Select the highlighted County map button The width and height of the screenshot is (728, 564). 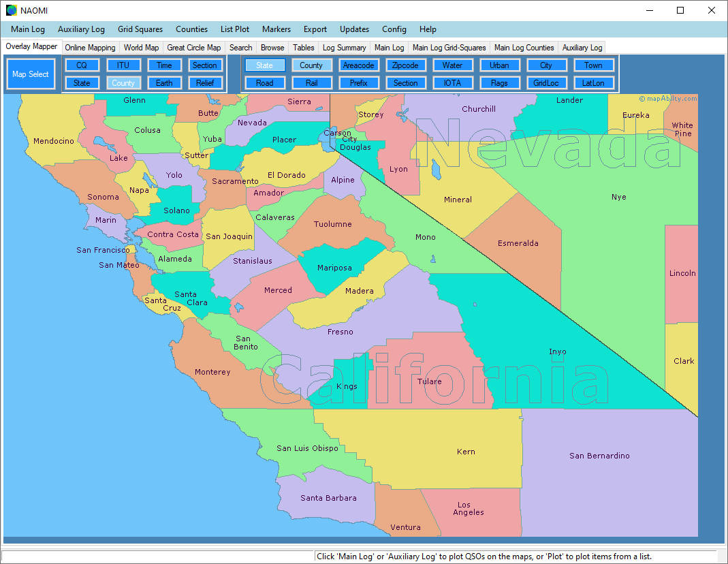coord(123,83)
